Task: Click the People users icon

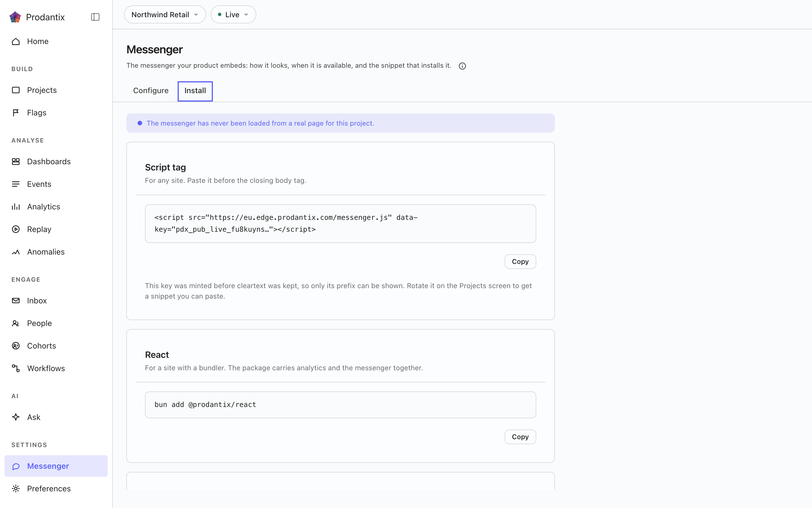Action: coord(16,323)
